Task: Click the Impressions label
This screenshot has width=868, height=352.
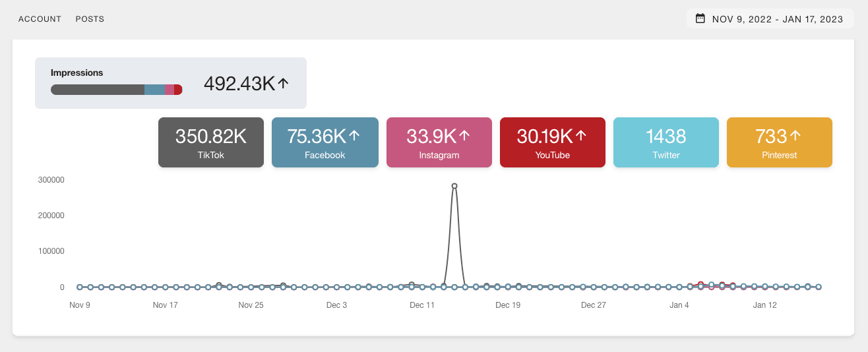Action: [x=77, y=73]
